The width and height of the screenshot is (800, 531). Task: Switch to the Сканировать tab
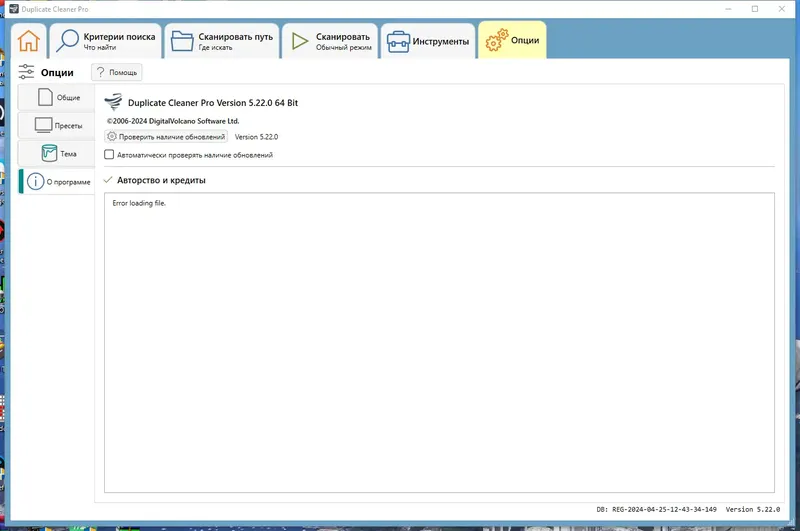click(330, 41)
